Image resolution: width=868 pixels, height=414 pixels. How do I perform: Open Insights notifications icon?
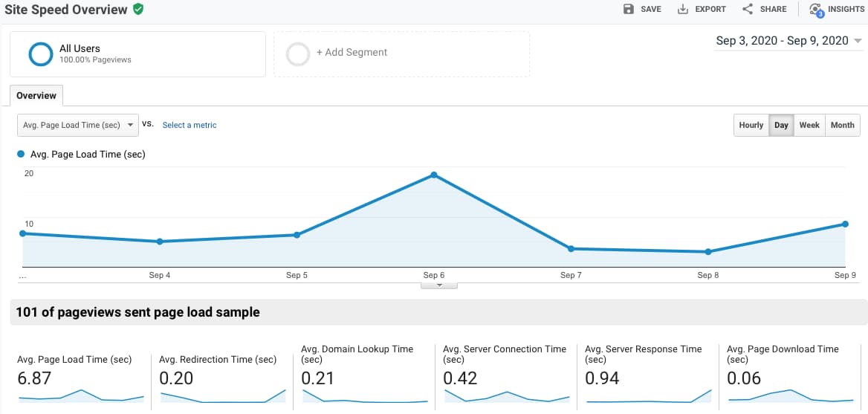(816, 10)
